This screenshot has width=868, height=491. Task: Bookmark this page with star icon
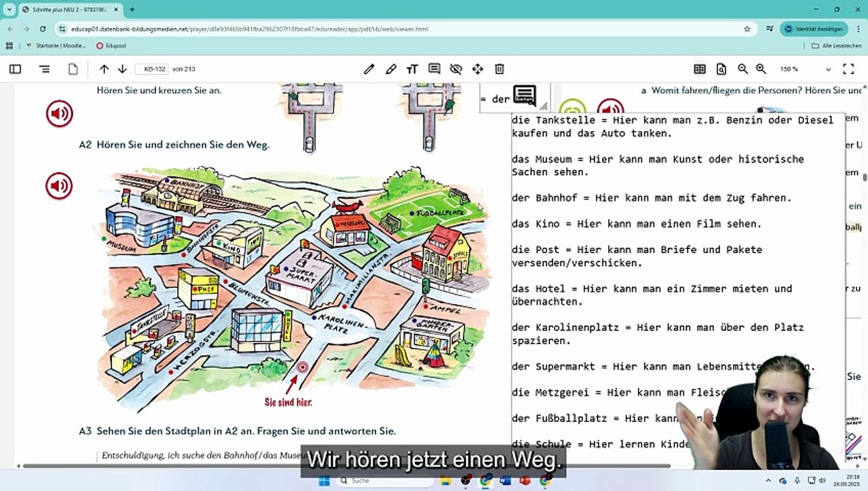[747, 29]
